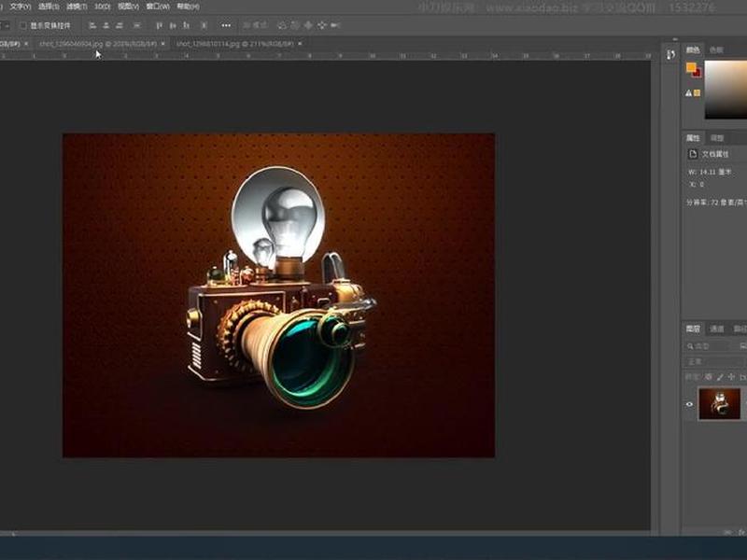
Task: Click the align right edges icon
Action: tap(120, 25)
